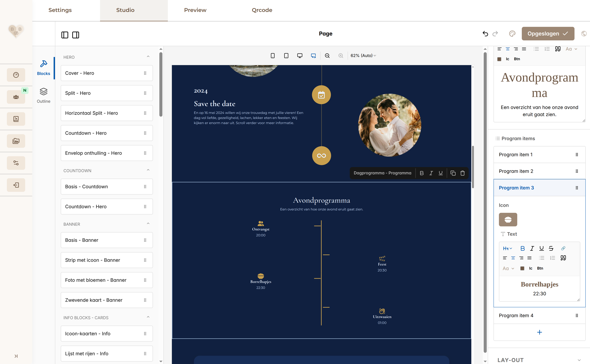Edit the Borrelhapjes text field
Image resolution: width=590 pixels, height=364 pixels.
539,288
